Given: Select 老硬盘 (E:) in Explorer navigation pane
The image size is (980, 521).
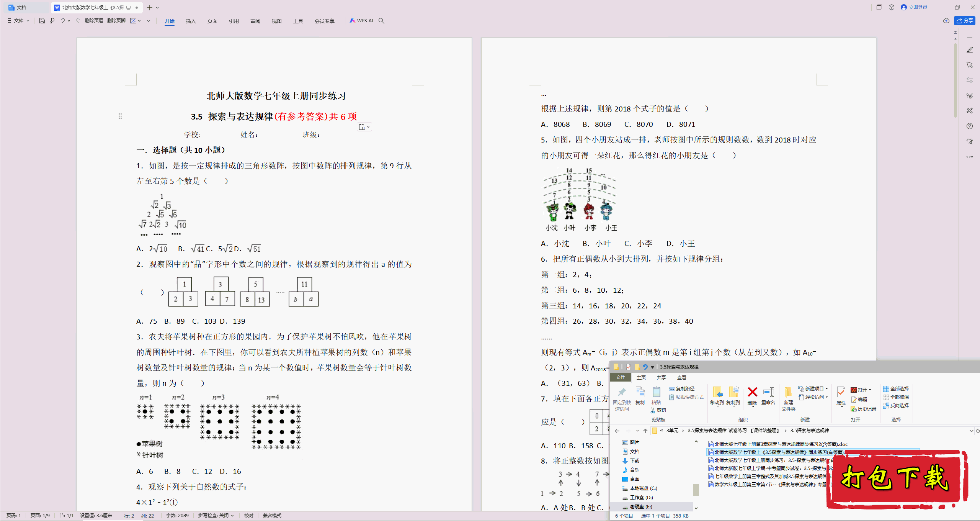Looking at the screenshot, I should click(x=637, y=507).
